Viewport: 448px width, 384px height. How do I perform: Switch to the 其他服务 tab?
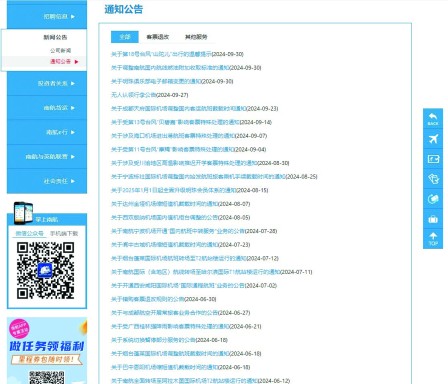coord(196,37)
